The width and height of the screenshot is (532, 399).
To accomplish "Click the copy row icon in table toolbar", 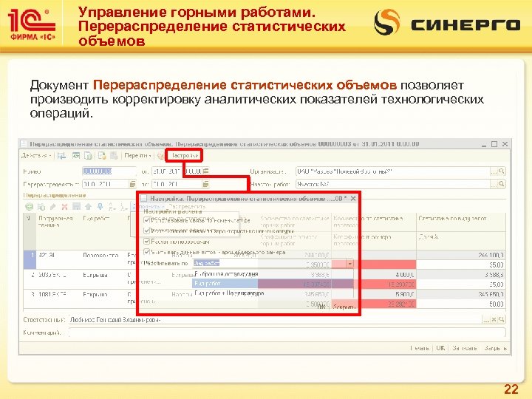I will 41,206.
